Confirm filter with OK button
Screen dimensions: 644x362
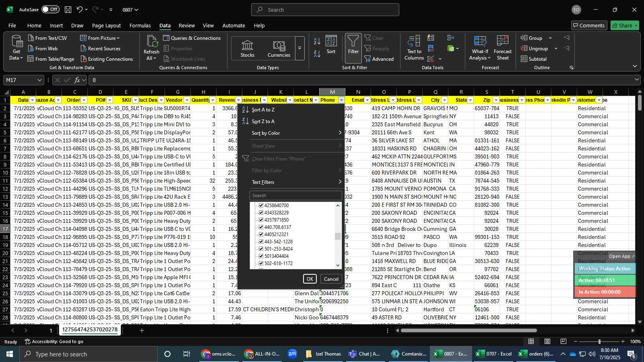[310, 279]
